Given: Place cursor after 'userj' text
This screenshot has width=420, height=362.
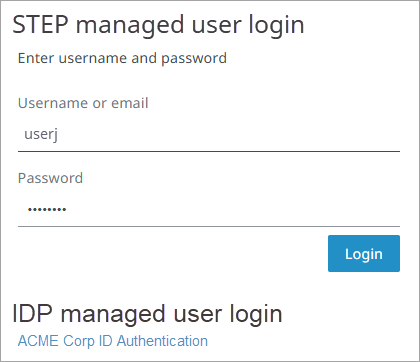Looking at the screenshot, I should 59,135.
